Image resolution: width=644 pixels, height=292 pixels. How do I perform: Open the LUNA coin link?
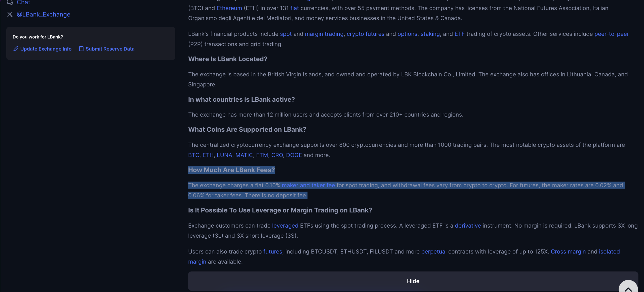(x=224, y=155)
